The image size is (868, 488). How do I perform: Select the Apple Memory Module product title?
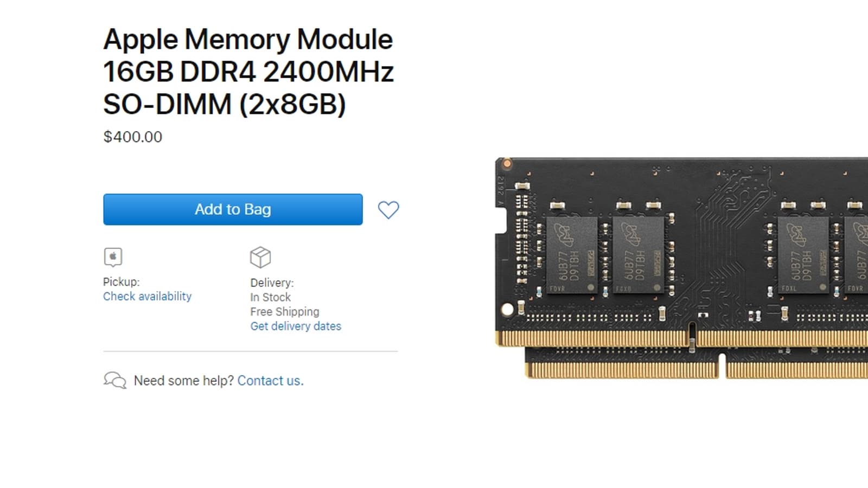coord(248,72)
